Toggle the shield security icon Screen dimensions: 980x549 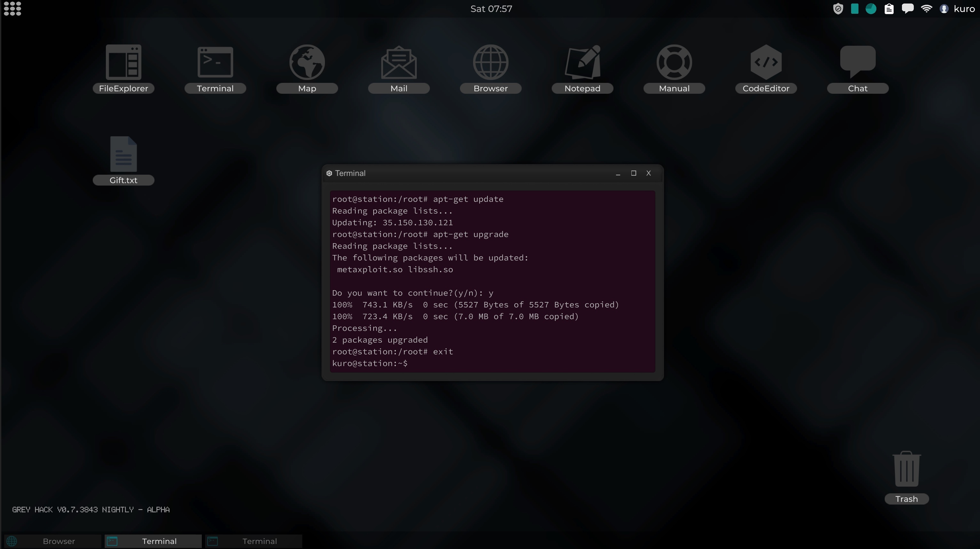(838, 9)
